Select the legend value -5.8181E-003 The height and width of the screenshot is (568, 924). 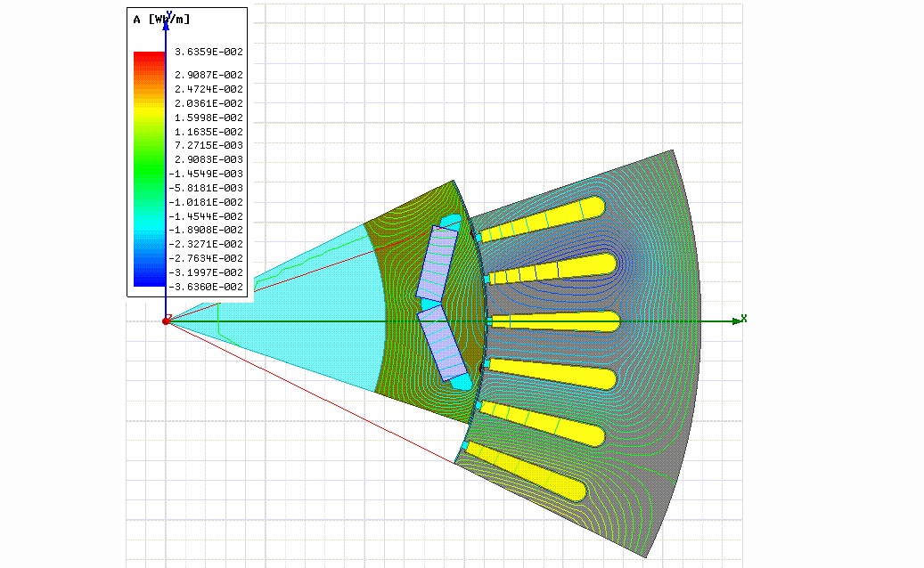[206, 188]
